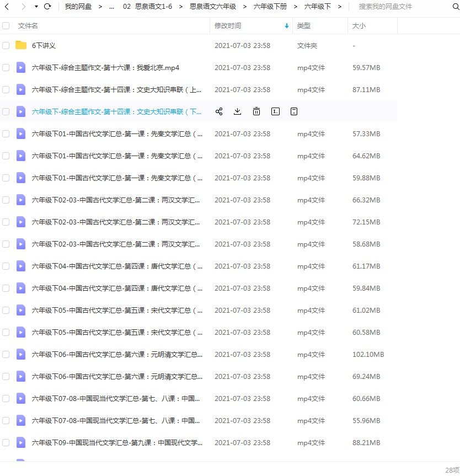Image resolution: width=460 pixels, height=476 pixels.
Task: Click the video icon of the 69.24MB file
Action: 21,376
